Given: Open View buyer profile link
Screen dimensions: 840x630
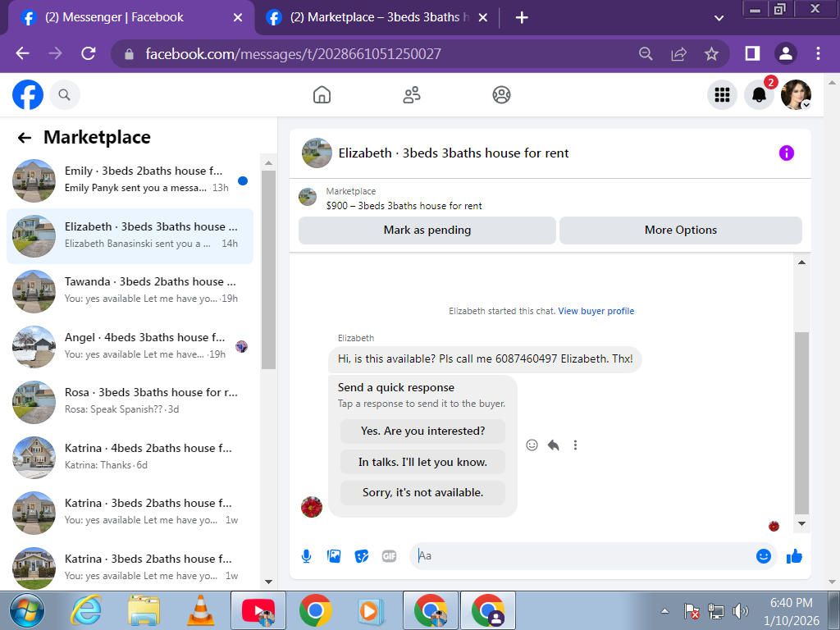Looking at the screenshot, I should (596, 311).
